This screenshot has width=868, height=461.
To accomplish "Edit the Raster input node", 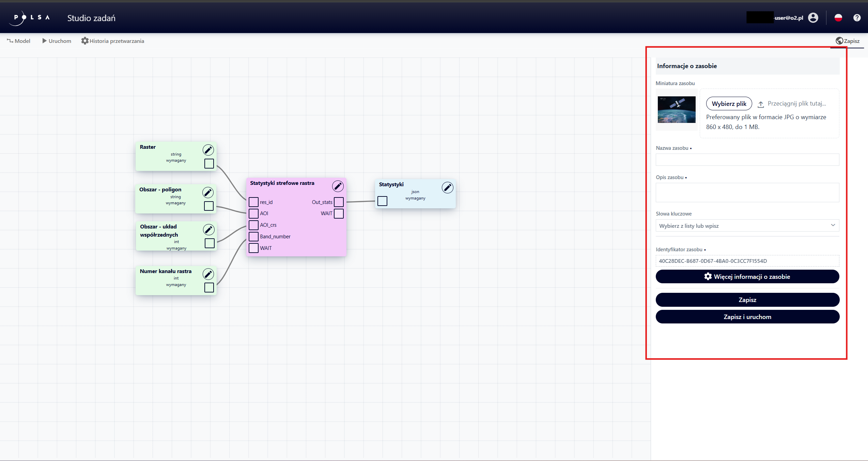I will (208, 150).
